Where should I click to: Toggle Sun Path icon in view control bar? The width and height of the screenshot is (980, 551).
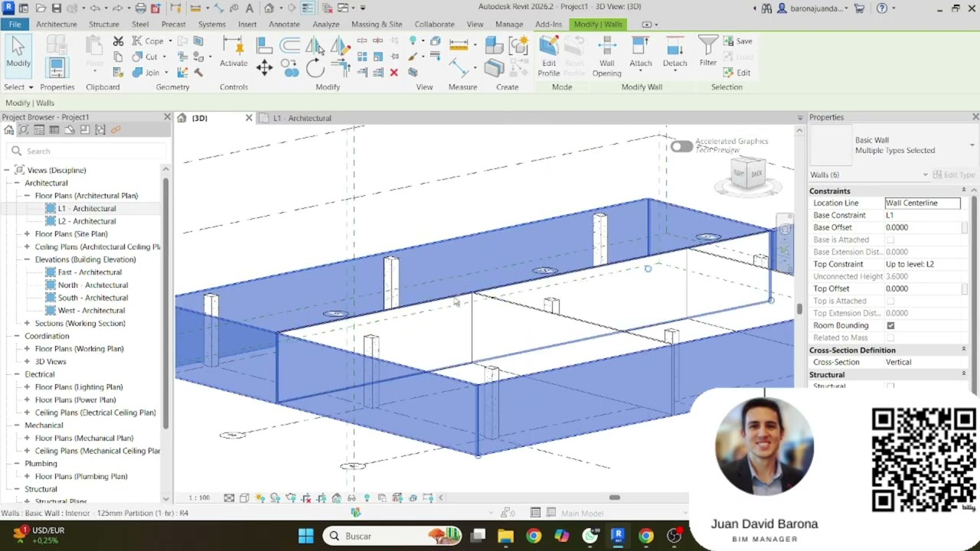pos(260,498)
